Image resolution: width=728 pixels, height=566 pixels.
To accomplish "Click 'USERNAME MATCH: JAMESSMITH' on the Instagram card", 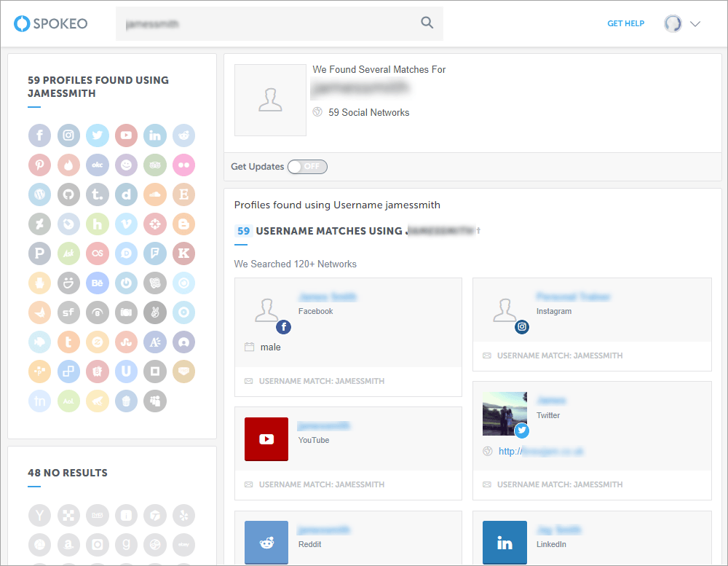I will pyautogui.click(x=559, y=356).
